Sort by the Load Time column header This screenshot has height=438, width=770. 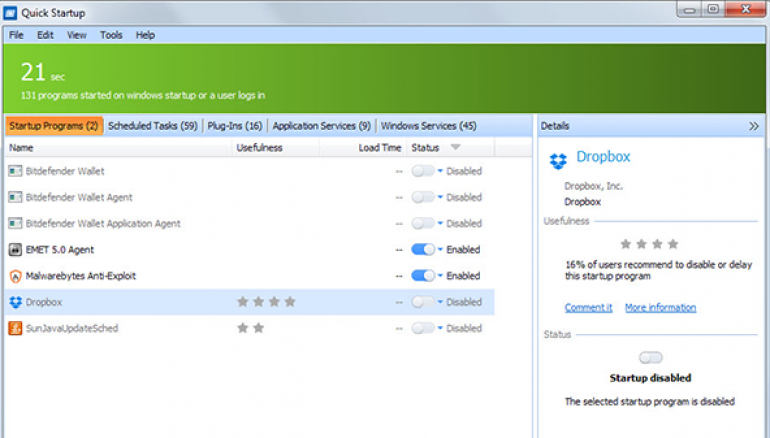pos(362,147)
